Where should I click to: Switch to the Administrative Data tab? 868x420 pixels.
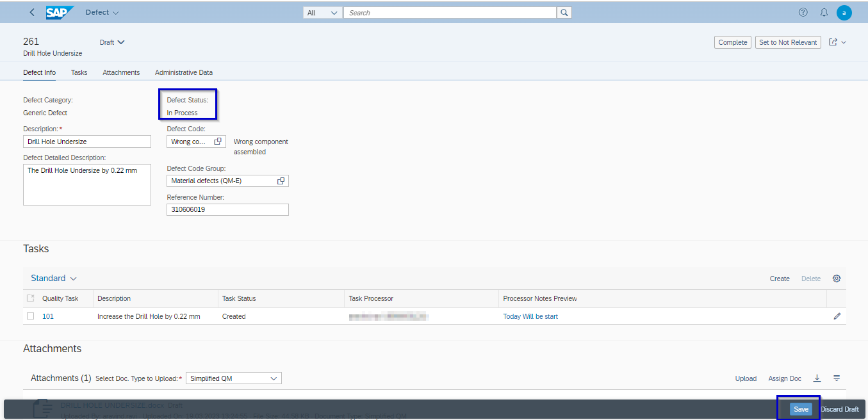(183, 72)
